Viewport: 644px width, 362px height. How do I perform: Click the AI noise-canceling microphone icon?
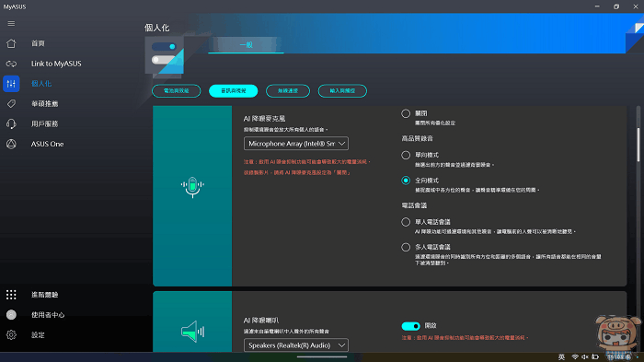[x=192, y=187]
